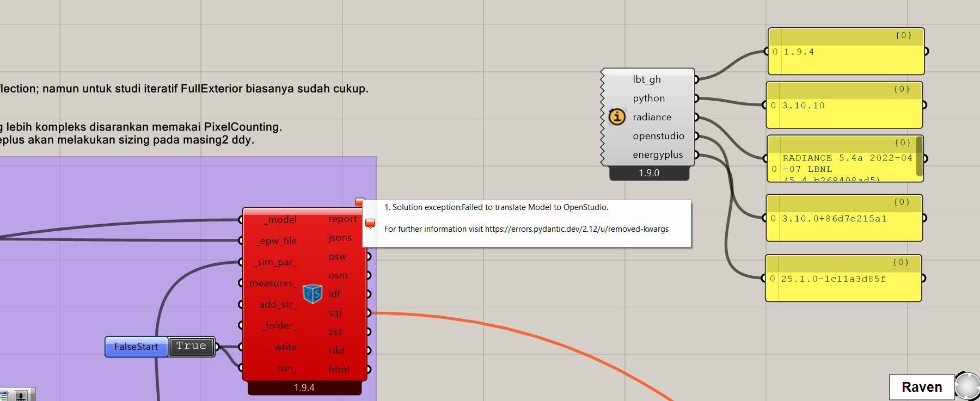980x401 pixels.
Task: Click the red balloon icon in error tooltip
Action: tap(370, 224)
